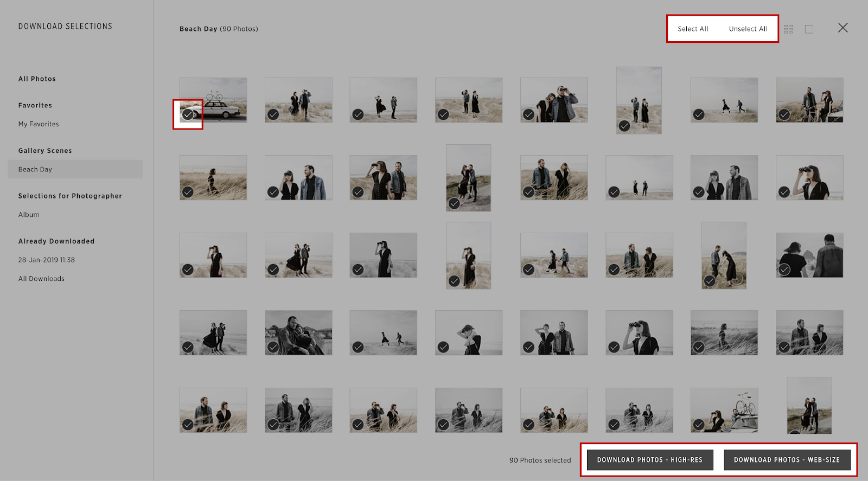Screen dimensions: 868x481
Task: Uncheck the tiny distant couple on an empty beach photo
Action: 614,192
